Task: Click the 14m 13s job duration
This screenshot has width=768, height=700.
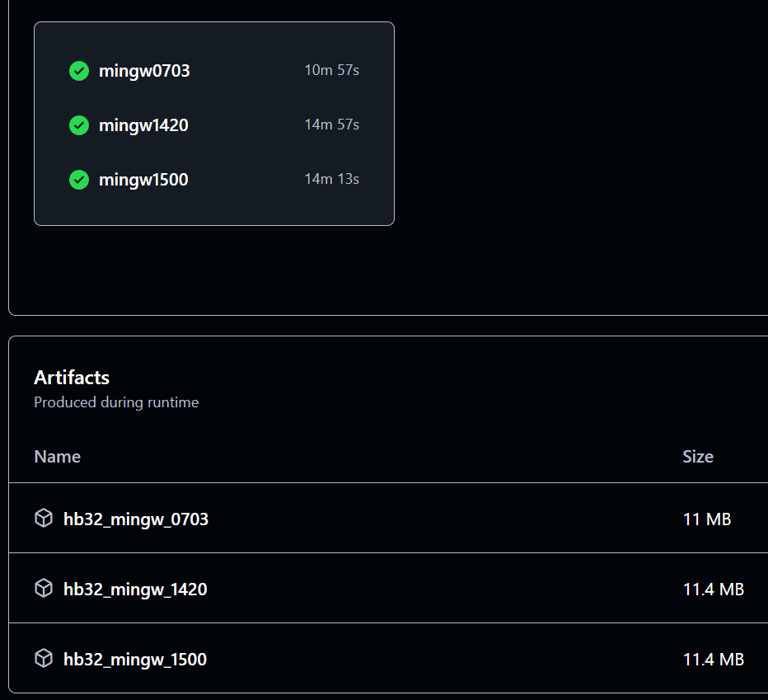Action: tap(331, 179)
